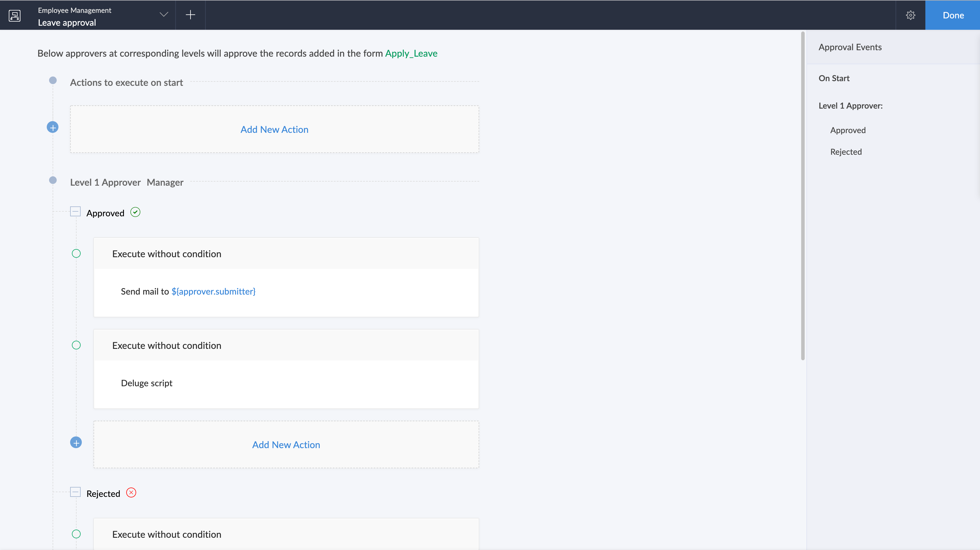The height and width of the screenshot is (550, 980).
Task: Open the Apply_Leave form link
Action: tap(411, 53)
